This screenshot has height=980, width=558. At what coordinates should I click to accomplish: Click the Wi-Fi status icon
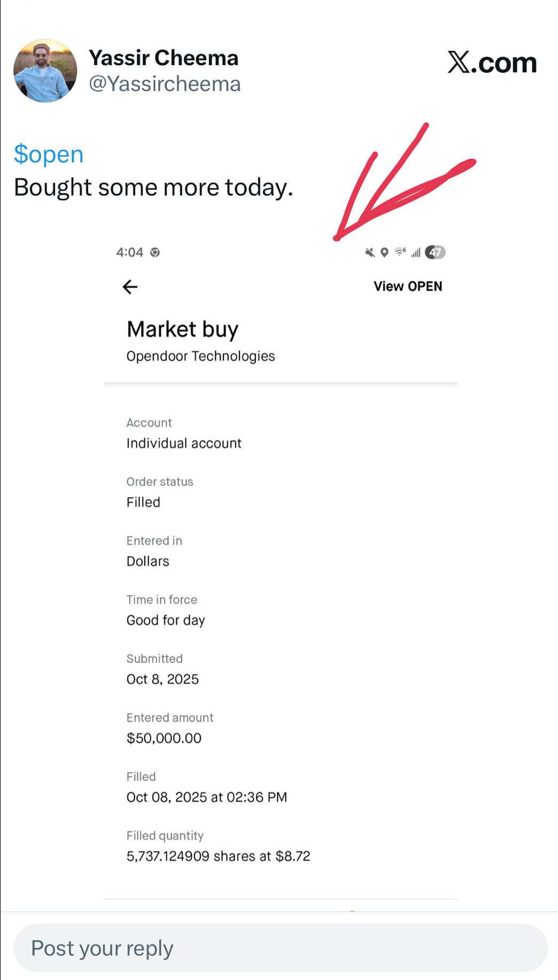(400, 252)
